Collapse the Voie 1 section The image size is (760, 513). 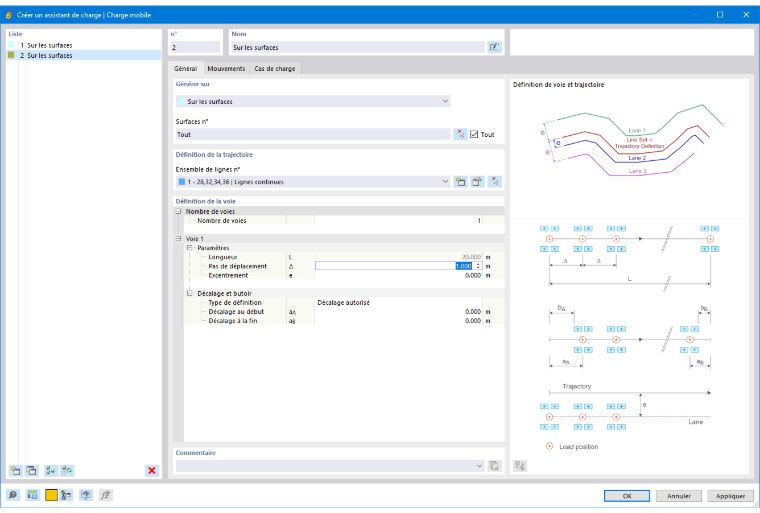[x=178, y=239]
